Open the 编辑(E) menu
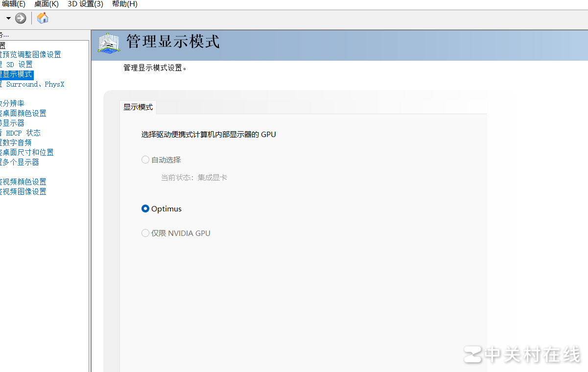The width and height of the screenshot is (588, 372). tap(14, 4)
